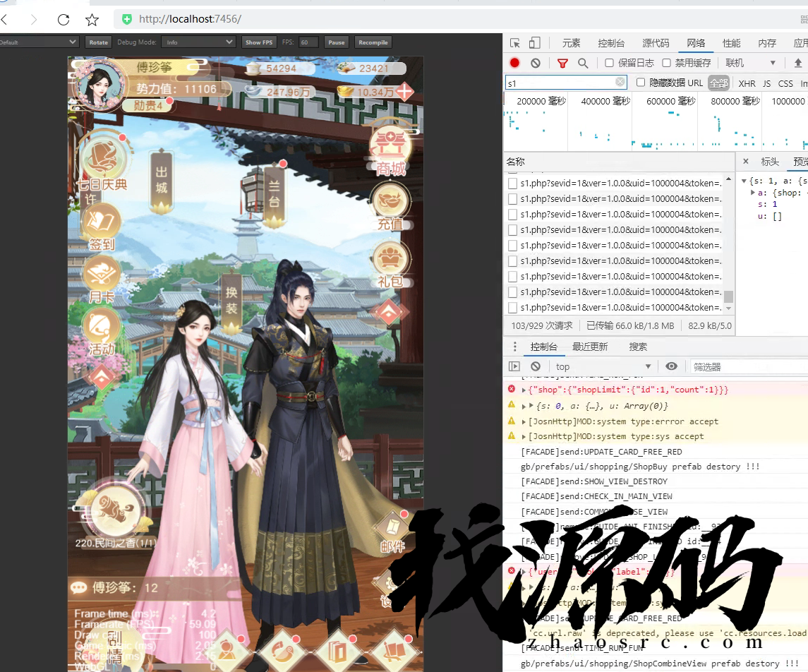Open the drawer three-dot menu
Screen dimensions: 808x672
[514, 347]
